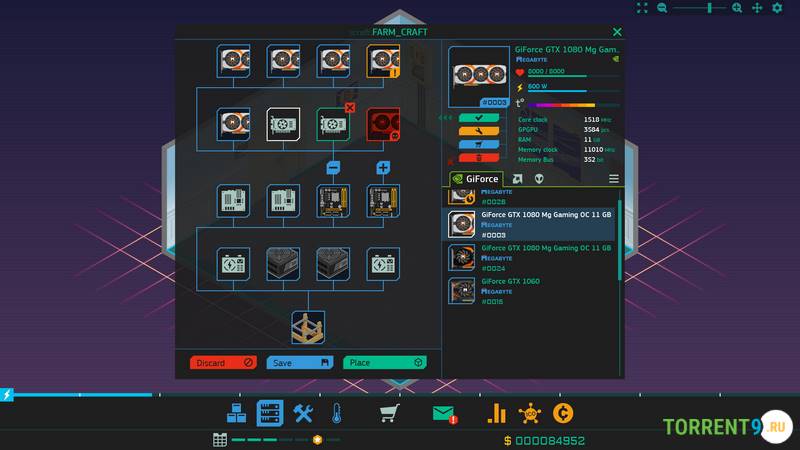
Task: Open the ICO coin network icon
Action: coord(531,413)
